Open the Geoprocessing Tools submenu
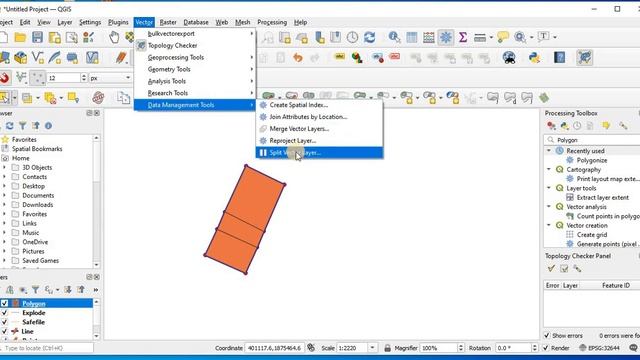640x360 pixels. coord(195,58)
